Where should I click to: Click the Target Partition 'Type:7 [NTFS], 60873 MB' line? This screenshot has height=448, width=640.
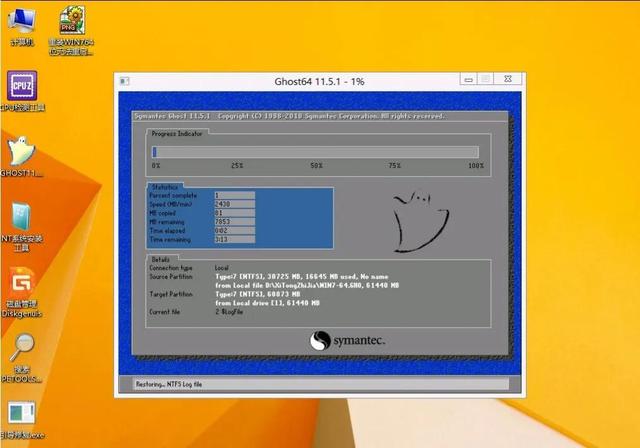point(258,294)
